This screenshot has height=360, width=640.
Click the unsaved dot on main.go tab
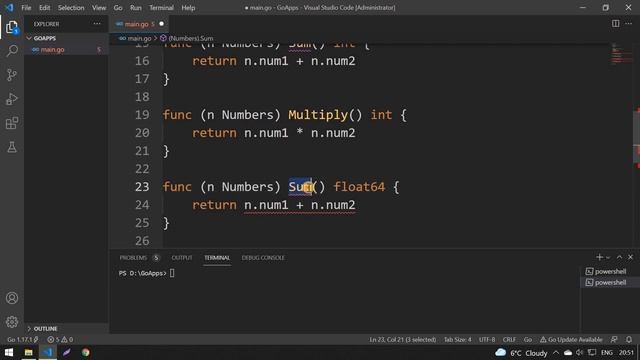tap(162, 24)
